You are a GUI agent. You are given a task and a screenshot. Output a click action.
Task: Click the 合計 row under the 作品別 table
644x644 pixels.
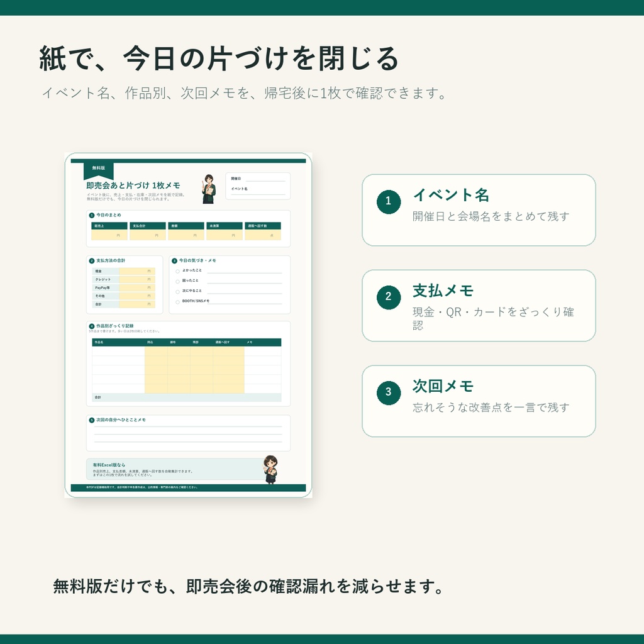[x=186, y=397]
